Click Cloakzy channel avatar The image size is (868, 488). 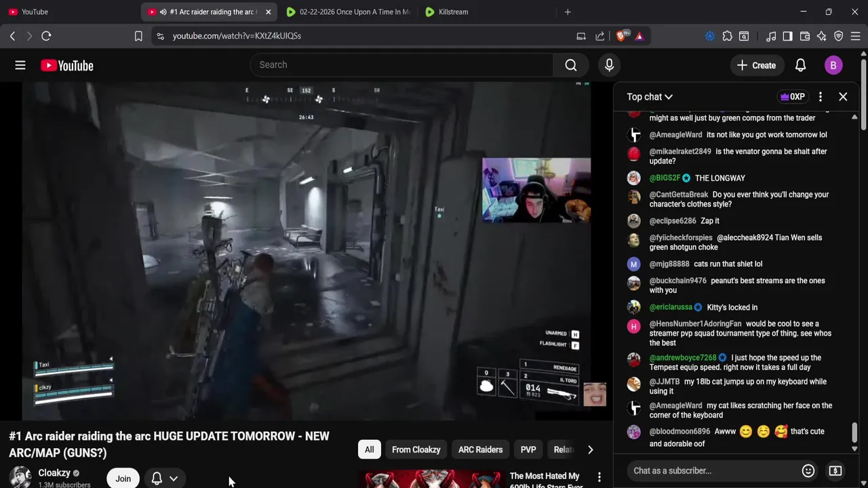[x=20, y=477]
